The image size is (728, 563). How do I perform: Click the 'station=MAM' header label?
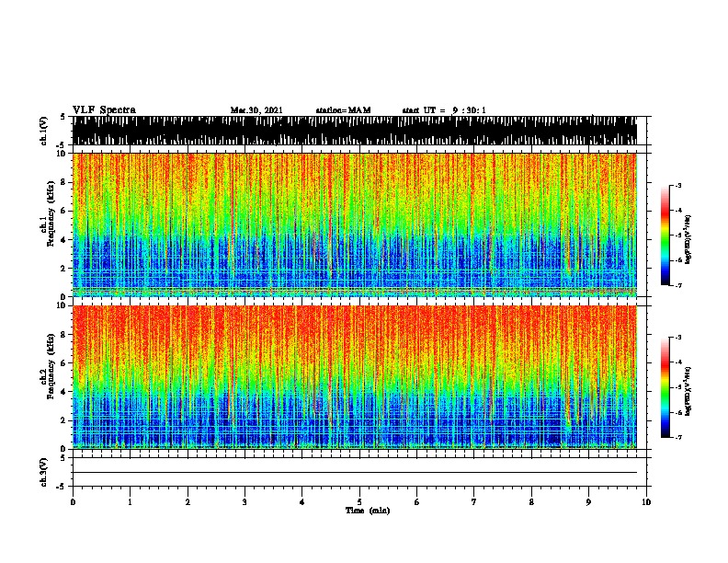tap(343, 110)
